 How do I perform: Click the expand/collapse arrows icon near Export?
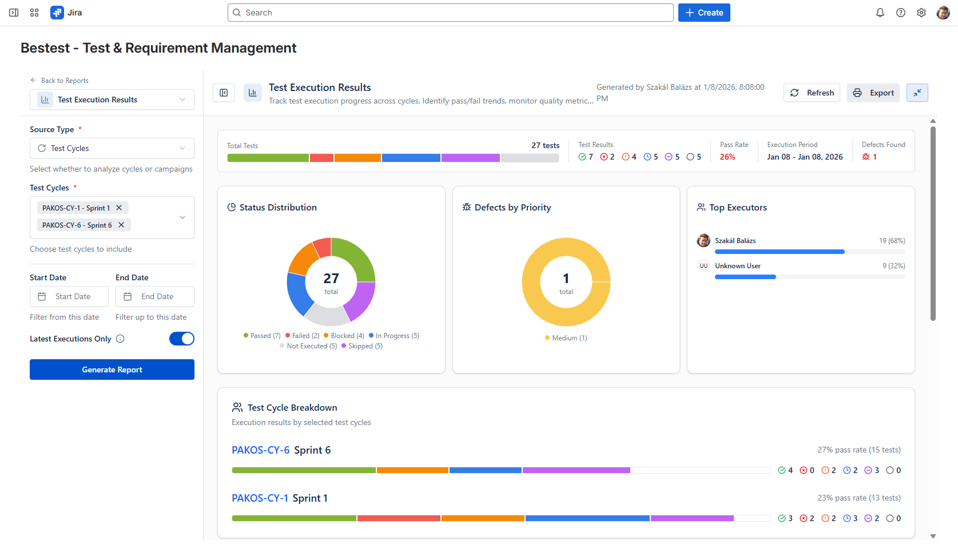click(x=917, y=92)
